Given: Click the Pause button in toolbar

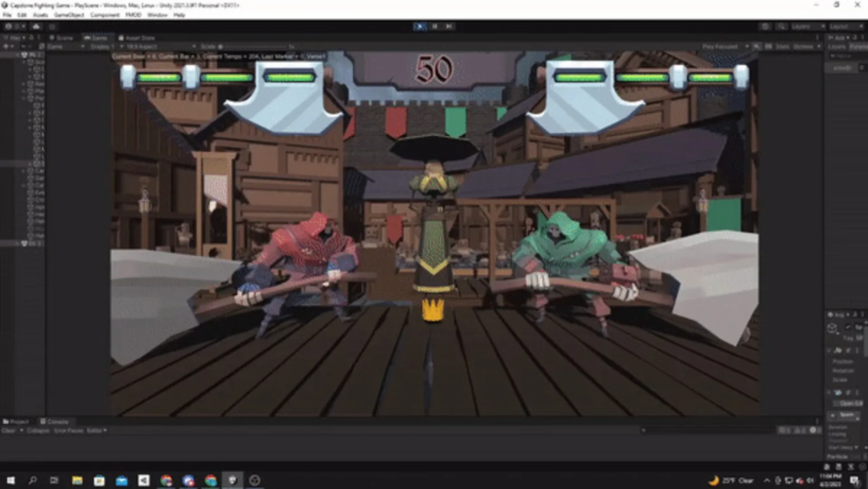Looking at the screenshot, I should (x=435, y=27).
